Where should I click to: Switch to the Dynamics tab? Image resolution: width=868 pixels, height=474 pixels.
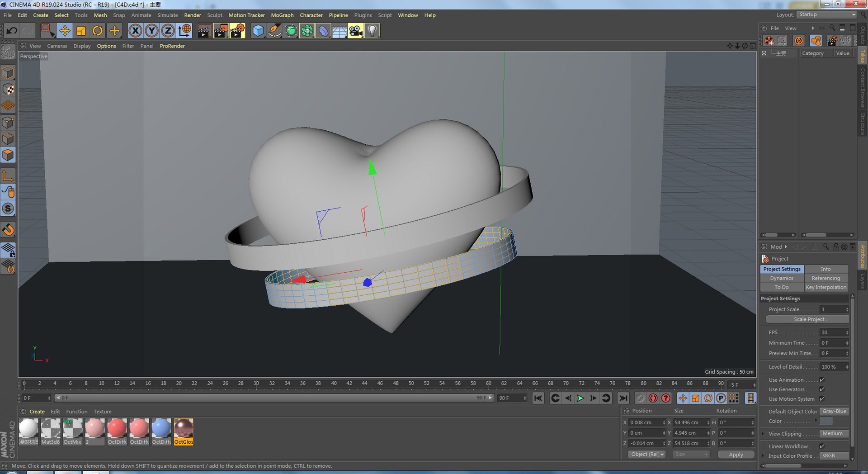pyautogui.click(x=781, y=278)
